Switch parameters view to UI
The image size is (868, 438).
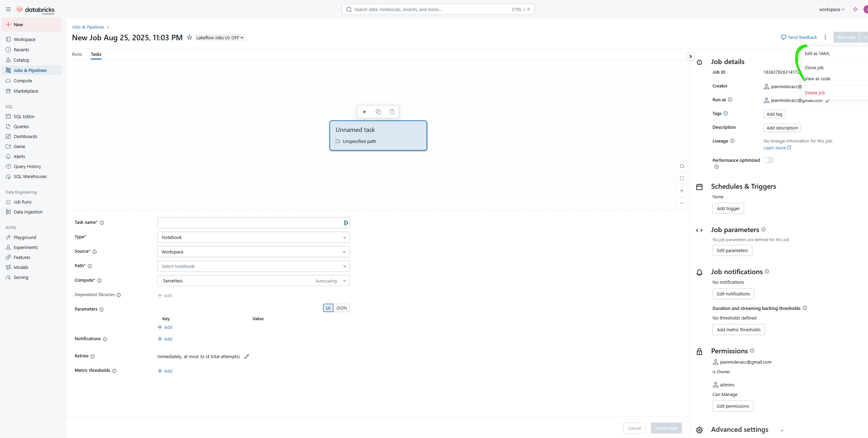328,308
